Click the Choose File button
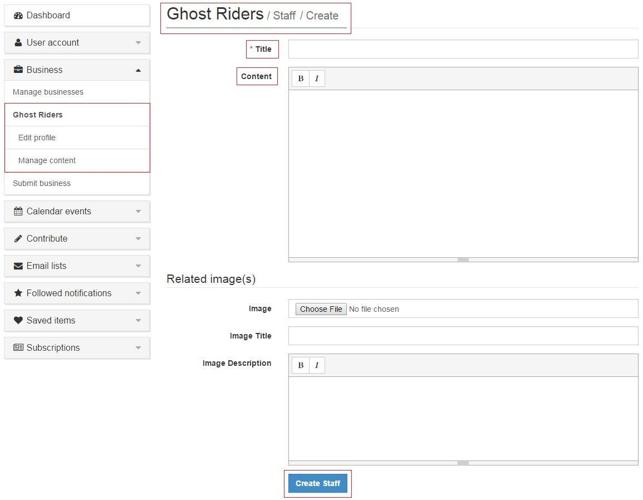 321,309
